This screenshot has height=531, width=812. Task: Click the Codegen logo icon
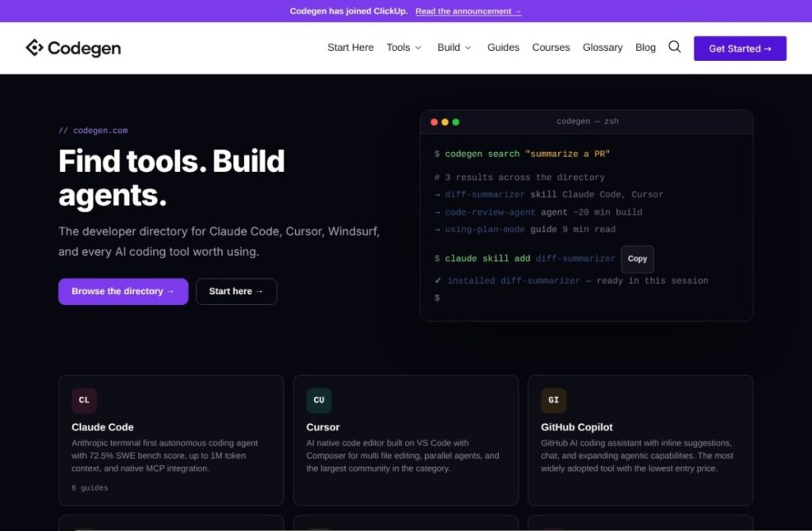tap(34, 48)
